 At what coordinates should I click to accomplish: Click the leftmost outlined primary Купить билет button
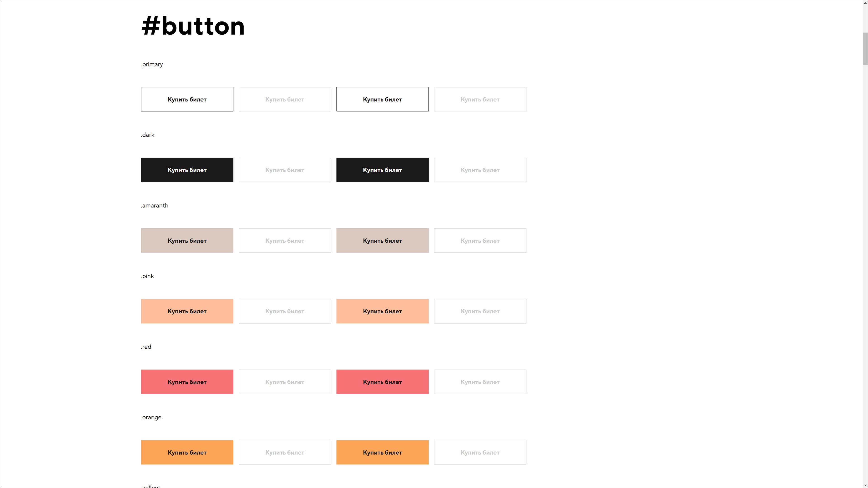coord(187,99)
